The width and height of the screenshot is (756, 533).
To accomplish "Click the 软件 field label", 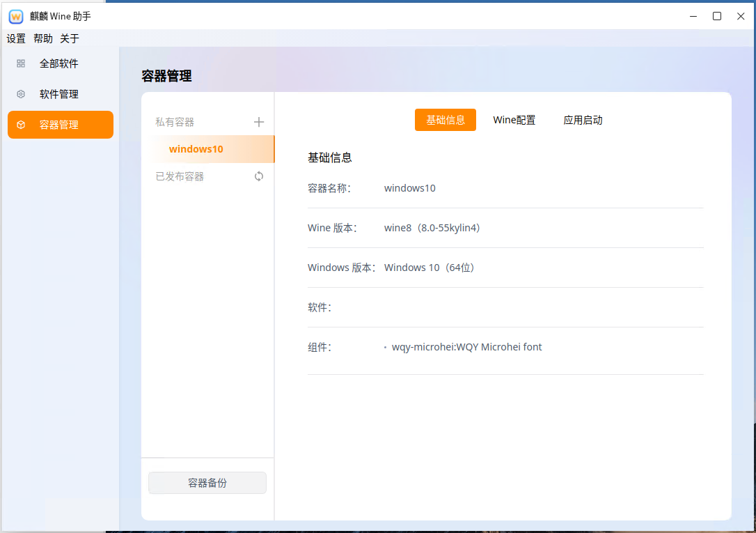I will click(320, 307).
